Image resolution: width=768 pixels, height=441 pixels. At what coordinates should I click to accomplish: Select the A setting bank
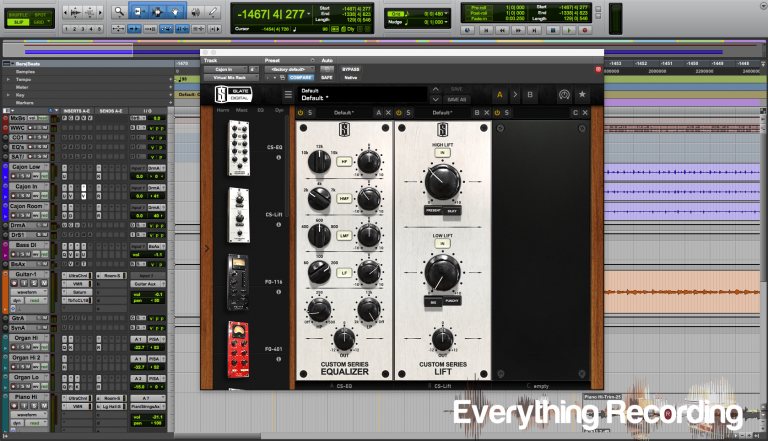(x=500, y=95)
